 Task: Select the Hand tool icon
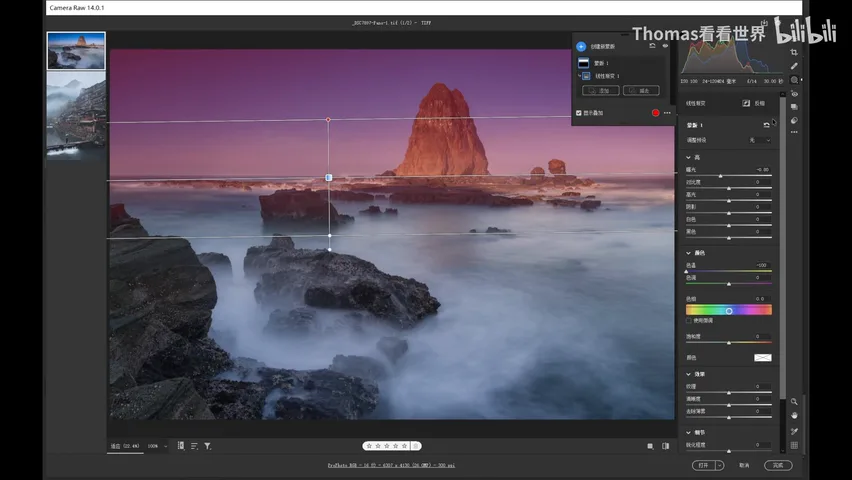point(794,415)
